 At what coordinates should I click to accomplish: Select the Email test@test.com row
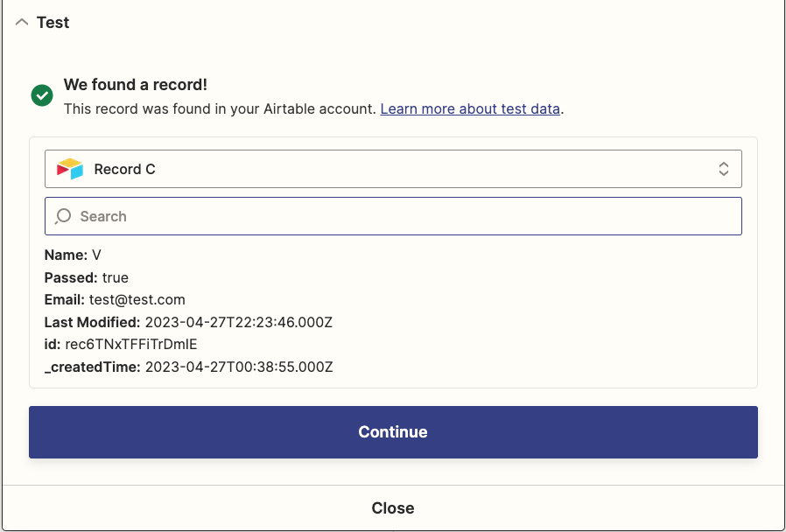tap(115, 299)
